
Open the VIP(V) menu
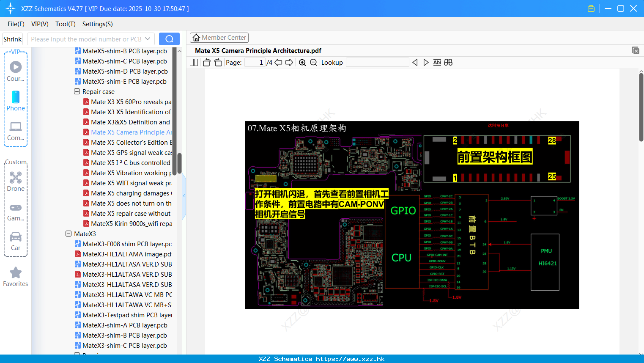click(x=40, y=24)
